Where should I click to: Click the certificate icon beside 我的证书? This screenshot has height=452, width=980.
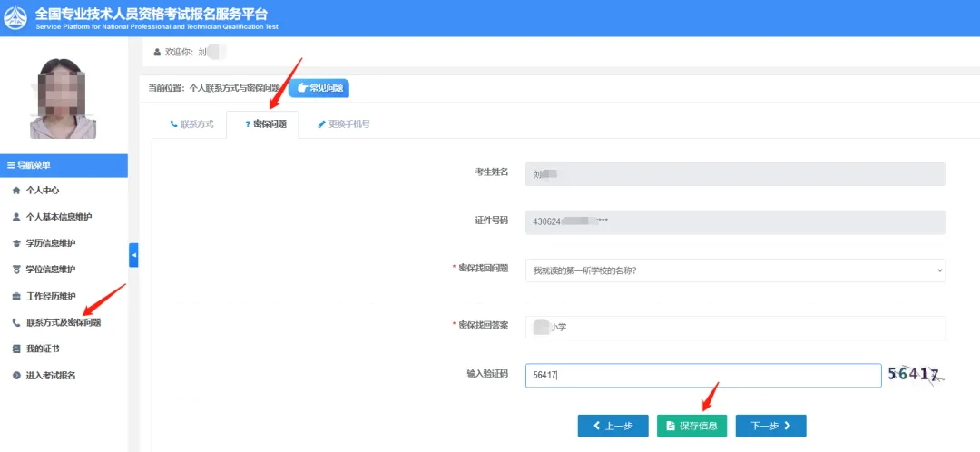tap(16, 349)
